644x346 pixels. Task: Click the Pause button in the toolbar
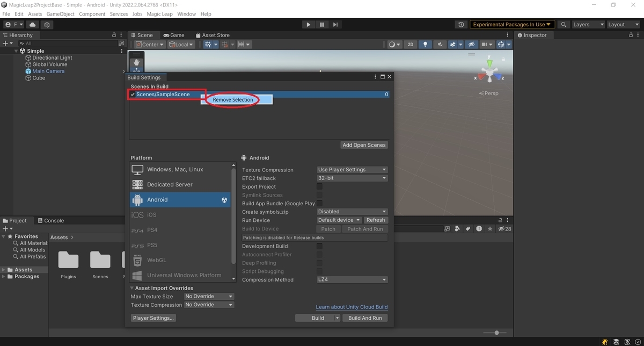(x=322, y=25)
